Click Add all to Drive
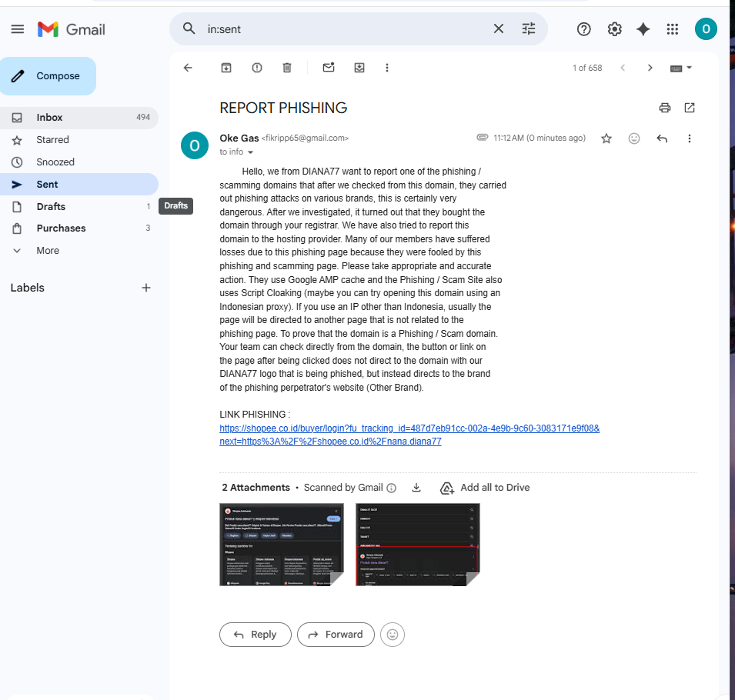 coord(485,488)
